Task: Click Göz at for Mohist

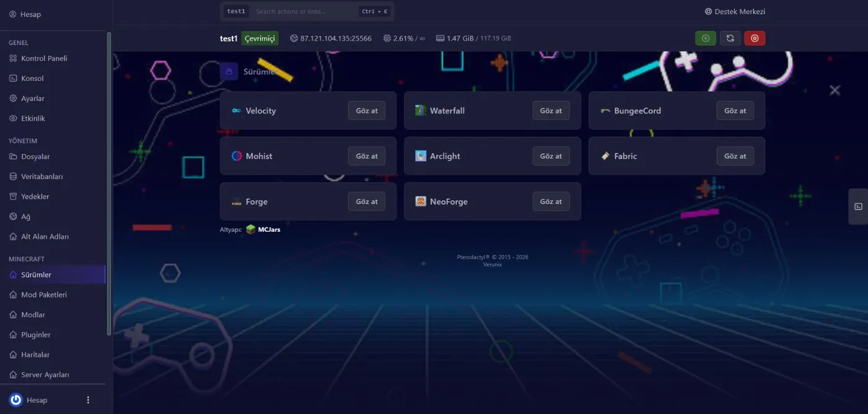Action: [x=366, y=156]
